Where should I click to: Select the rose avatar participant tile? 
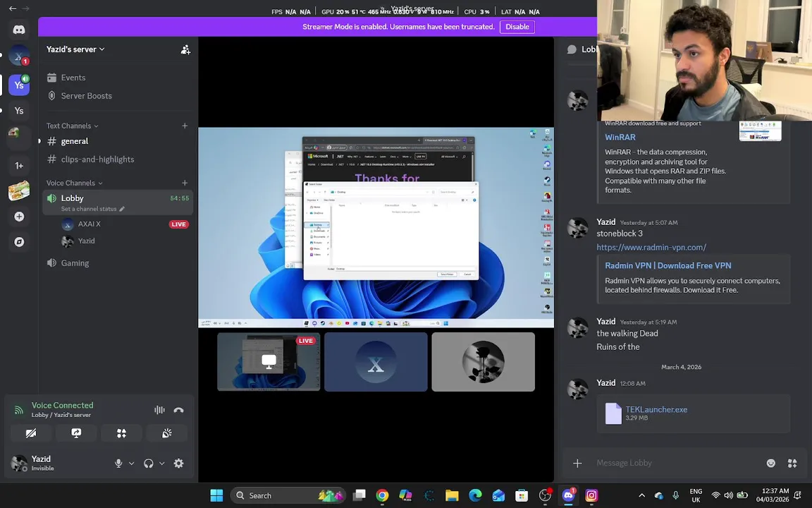[x=483, y=362]
